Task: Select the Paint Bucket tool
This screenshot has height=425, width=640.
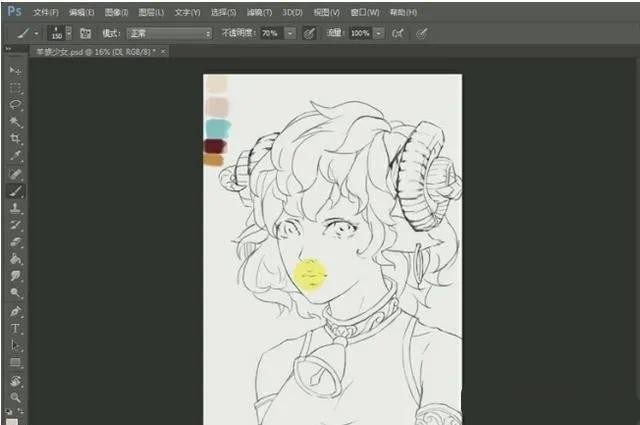Action: pyautogui.click(x=15, y=259)
